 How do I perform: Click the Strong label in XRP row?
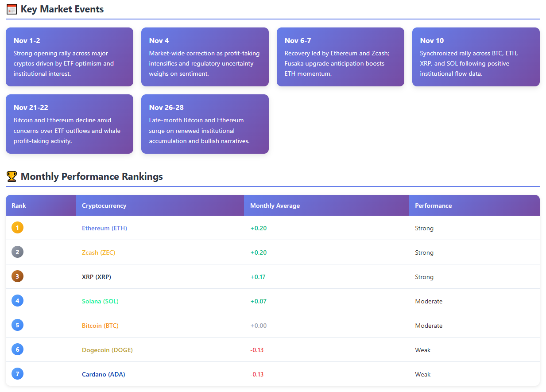tap(424, 277)
